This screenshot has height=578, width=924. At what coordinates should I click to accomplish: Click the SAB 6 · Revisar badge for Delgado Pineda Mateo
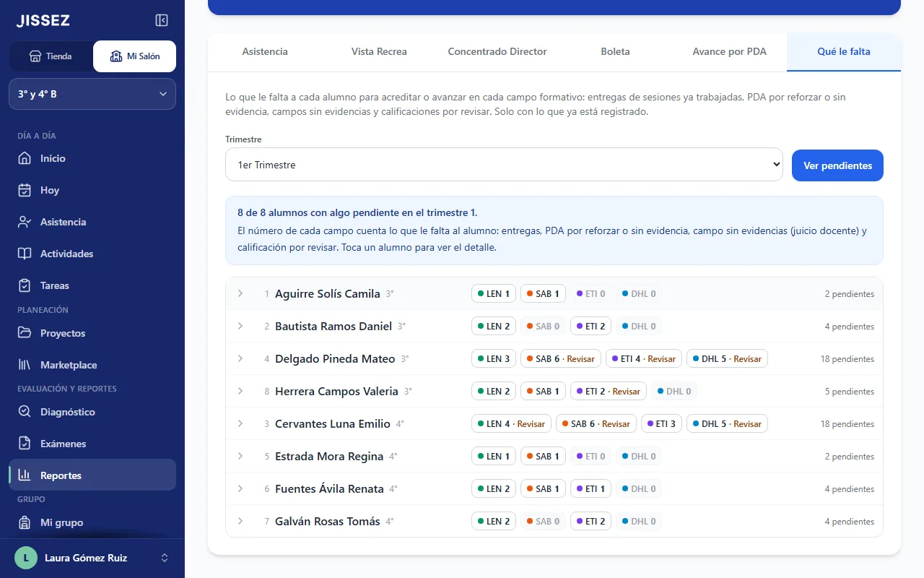point(561,358)
